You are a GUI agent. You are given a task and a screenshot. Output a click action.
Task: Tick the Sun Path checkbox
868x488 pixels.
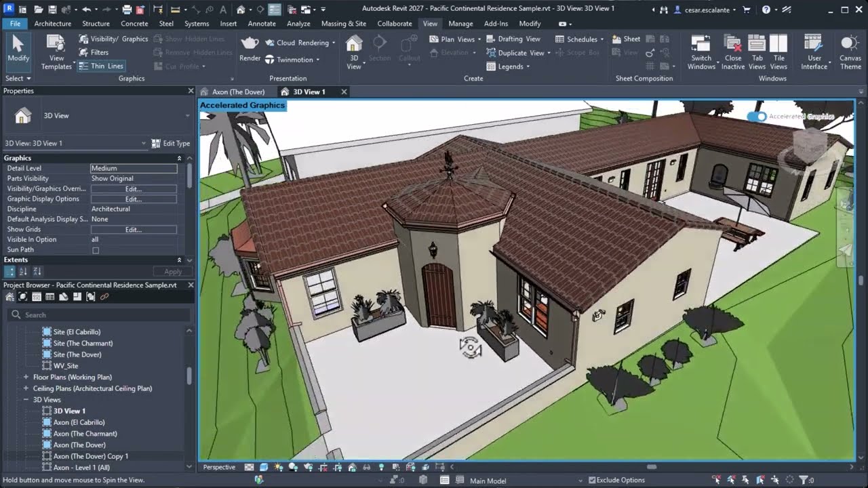tap(96, 250)
